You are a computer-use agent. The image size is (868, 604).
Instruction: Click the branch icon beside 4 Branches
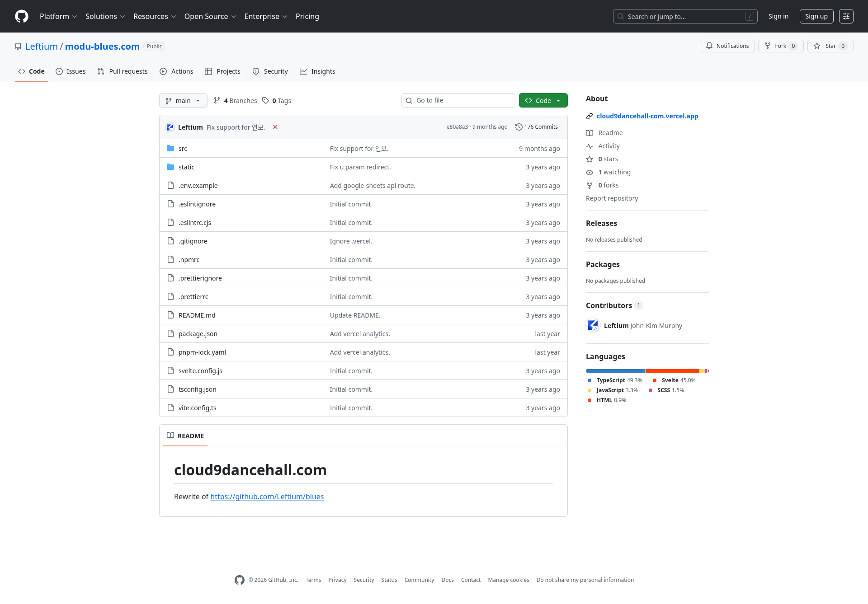tap(217, 100)
